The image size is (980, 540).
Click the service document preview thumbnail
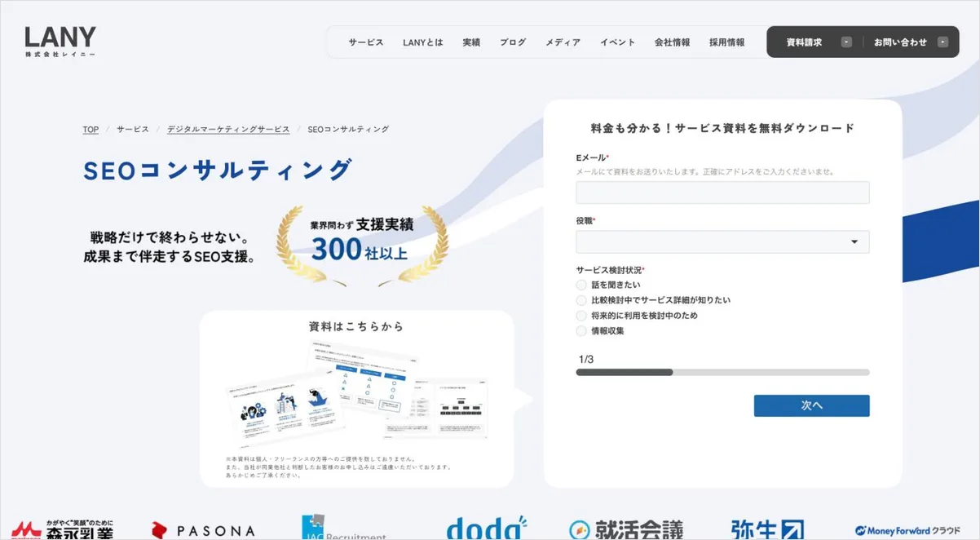356,396
